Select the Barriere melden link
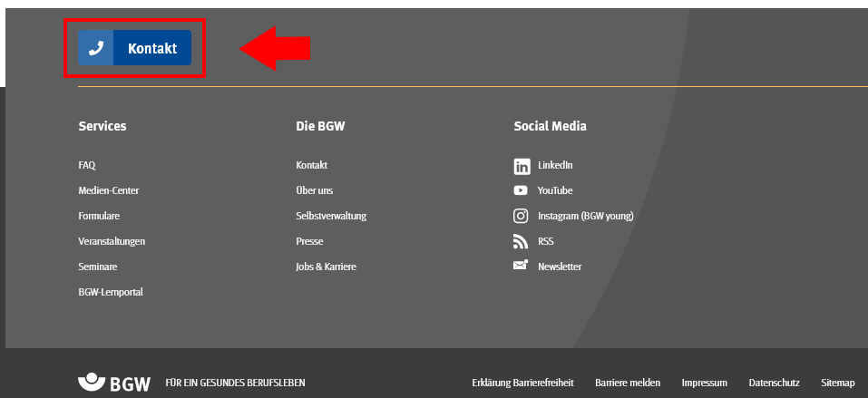The height and width of the screenshot is (398, 868). pos(628,383)
